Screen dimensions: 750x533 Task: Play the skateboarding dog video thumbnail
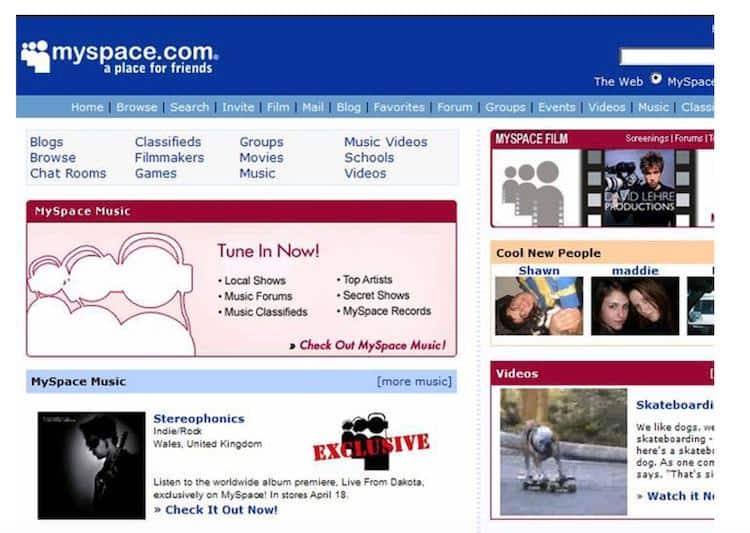(563, 452)
